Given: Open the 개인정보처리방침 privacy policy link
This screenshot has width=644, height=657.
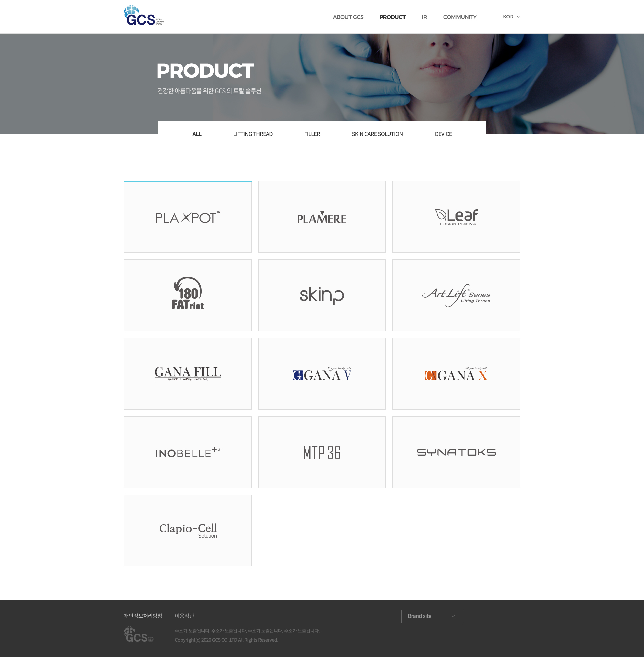Looking at the screenshot, I should click(x=143, y=616).
